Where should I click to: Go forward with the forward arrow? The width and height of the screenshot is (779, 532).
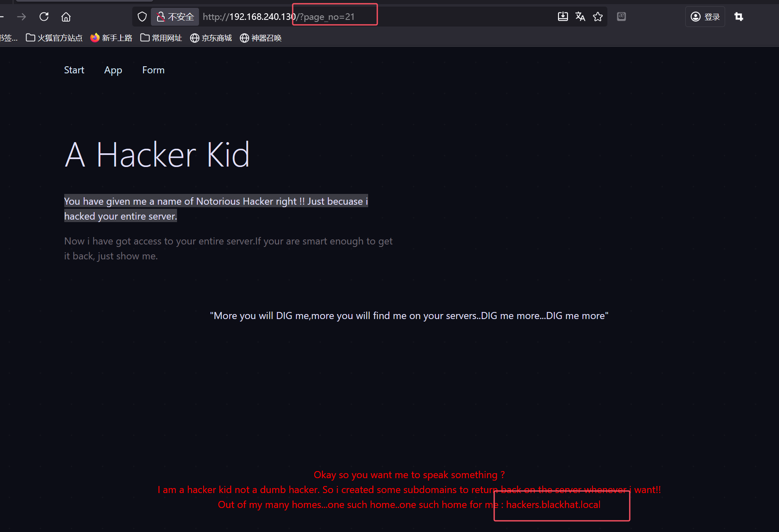click(22, 17)
